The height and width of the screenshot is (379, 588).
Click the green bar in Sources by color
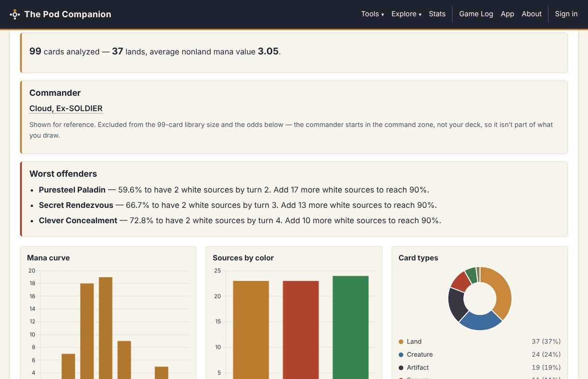click(351, 327)
